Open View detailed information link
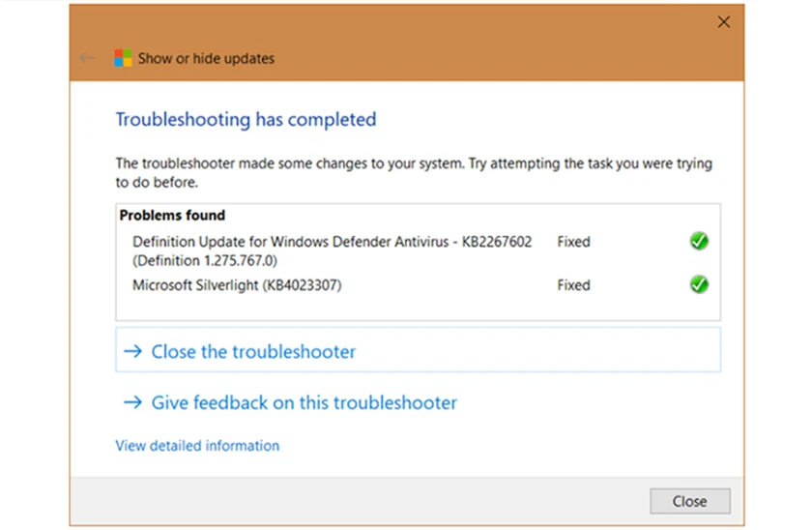 click(197, 446)
